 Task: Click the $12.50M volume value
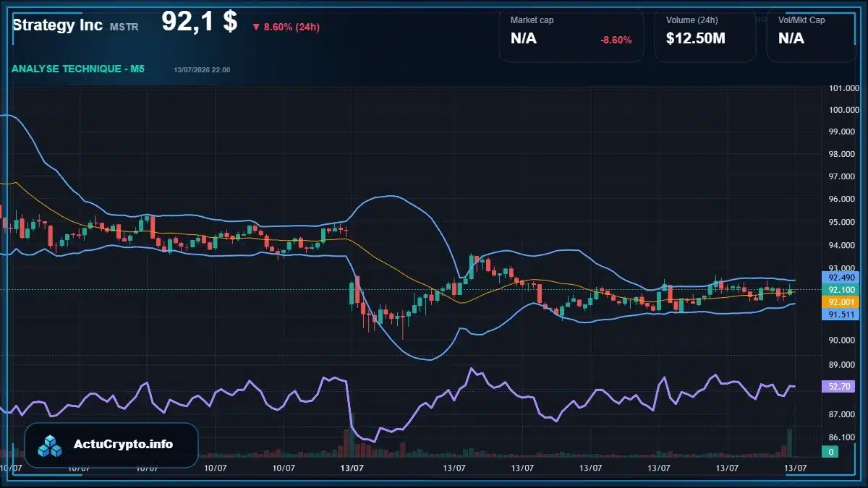pyautogui.click(x=696, y=38)
